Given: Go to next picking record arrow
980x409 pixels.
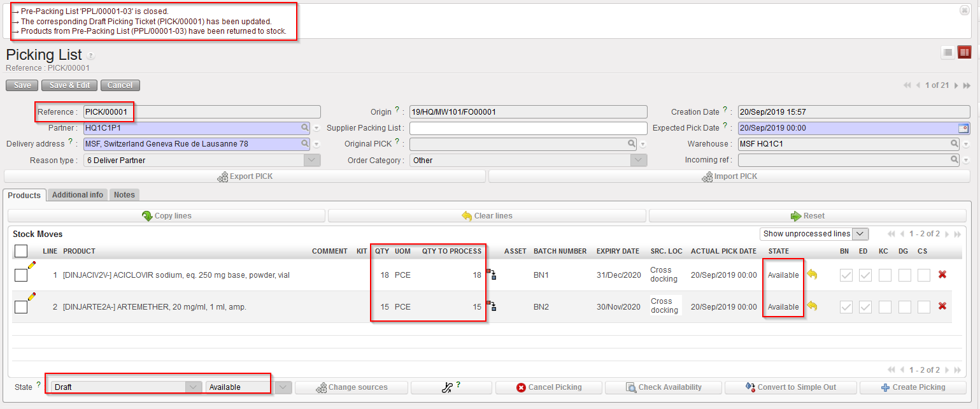Looking at the screenshot, I should click(956, 85).
